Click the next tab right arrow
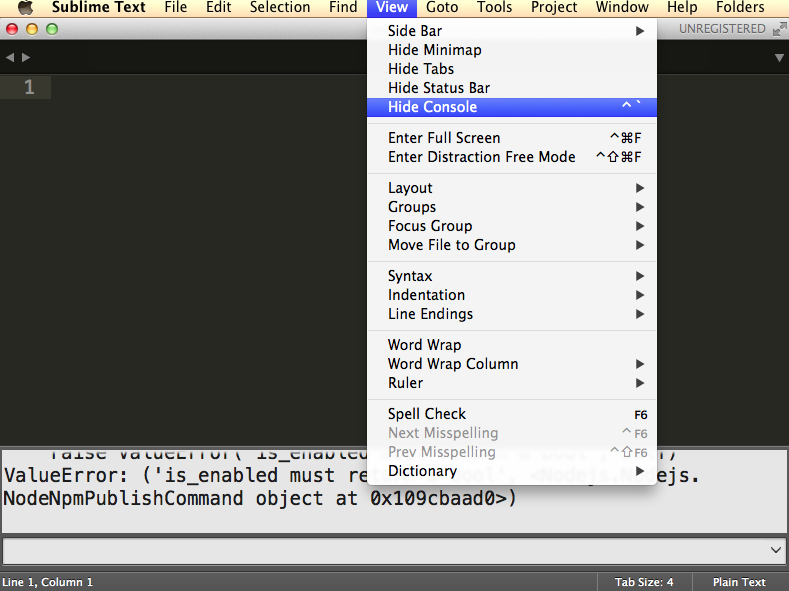This screenshot has width=789, height=591. 26,58
